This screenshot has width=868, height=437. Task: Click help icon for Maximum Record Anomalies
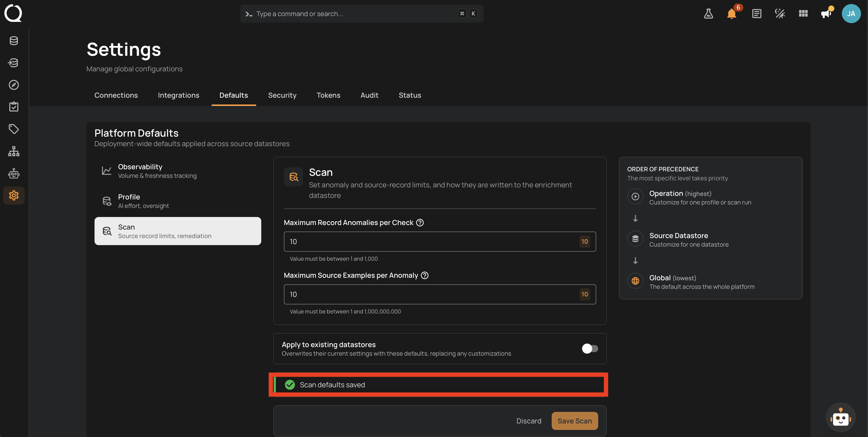tap(420, 223)
